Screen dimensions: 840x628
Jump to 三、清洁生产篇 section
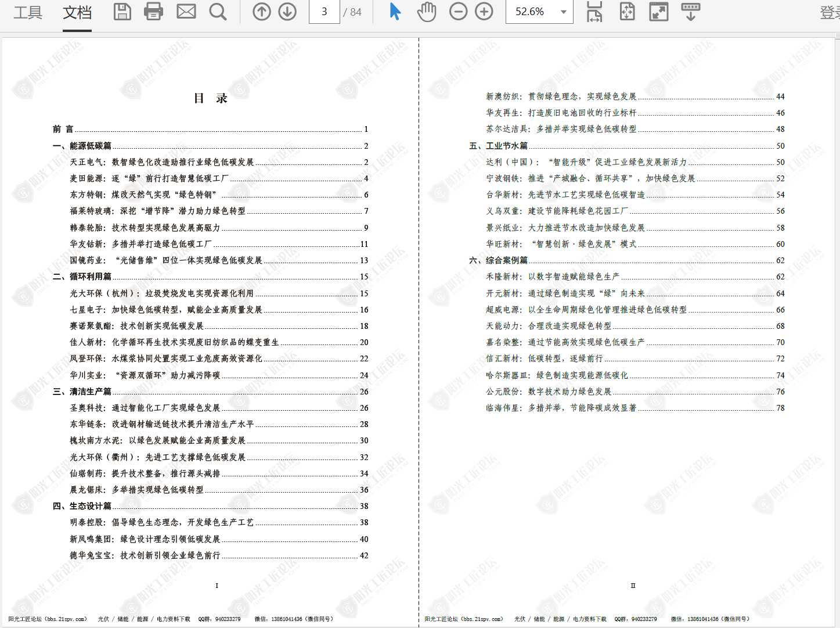(x=210, y=392)
